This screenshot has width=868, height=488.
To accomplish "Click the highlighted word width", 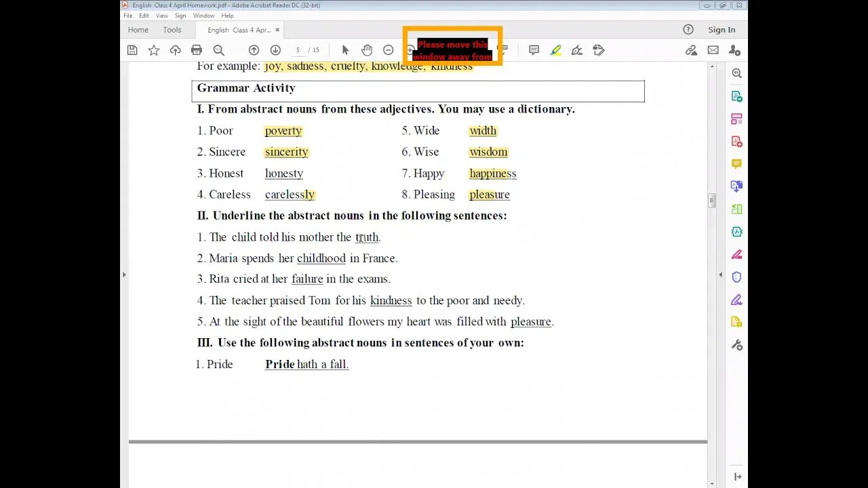I will point(483,131).
